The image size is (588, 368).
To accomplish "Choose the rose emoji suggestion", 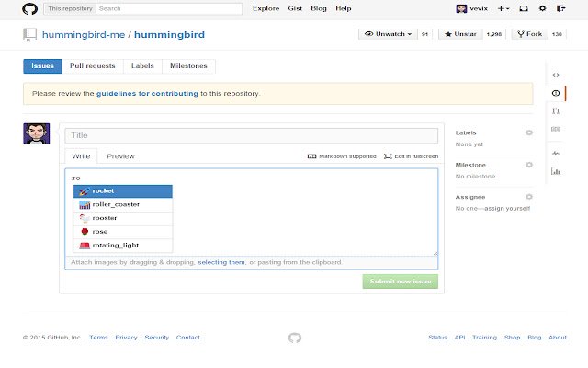I will click(123, 232).
